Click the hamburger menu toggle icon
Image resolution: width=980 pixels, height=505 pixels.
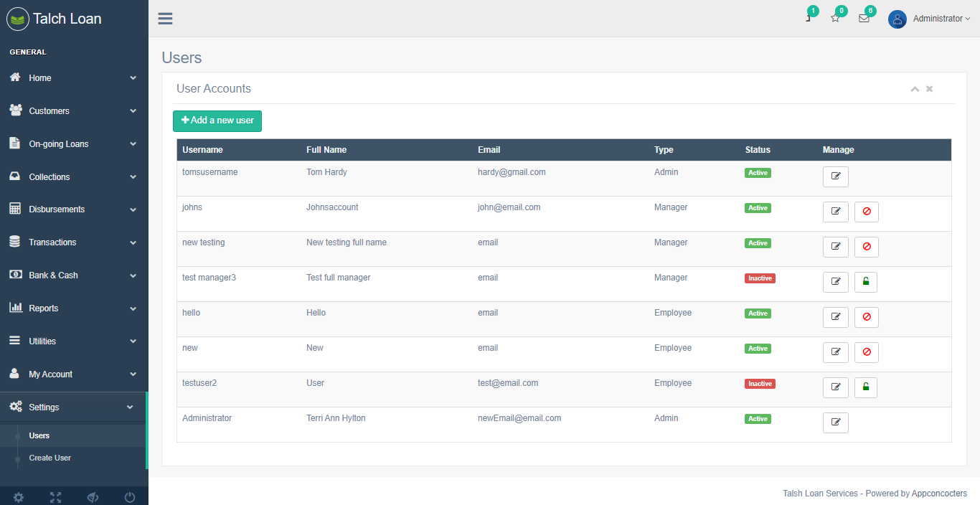click(x=165, y=19)
